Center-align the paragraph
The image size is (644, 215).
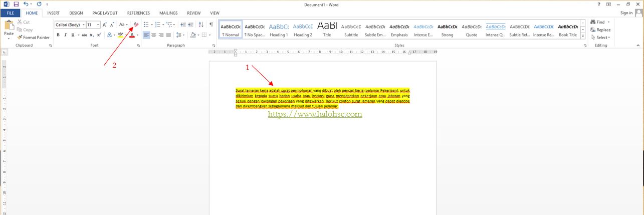click(x=154, y=35)
